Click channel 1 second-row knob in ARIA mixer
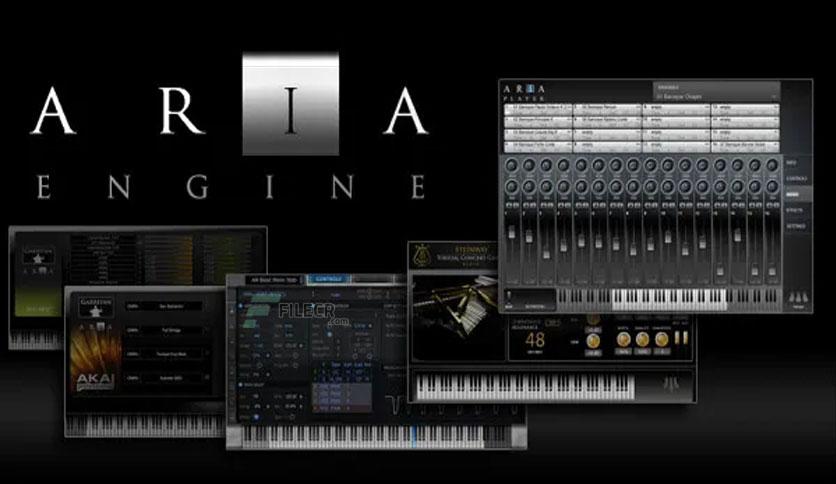Image resolution: width=836 pixels, height=484 pixels. [511, 187]
